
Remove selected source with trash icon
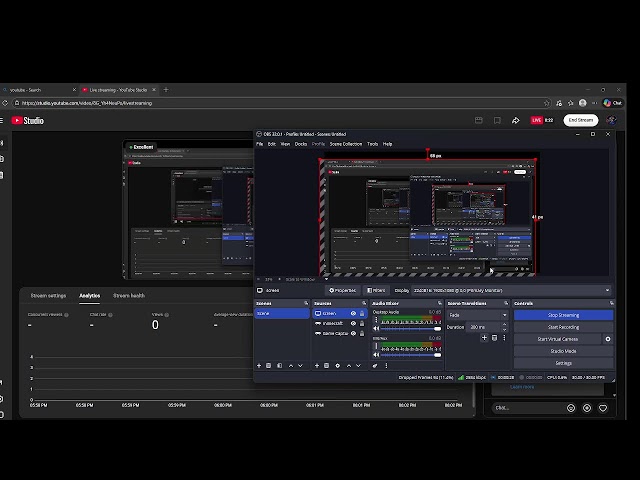pyautogui.click(x=327, y=366)
